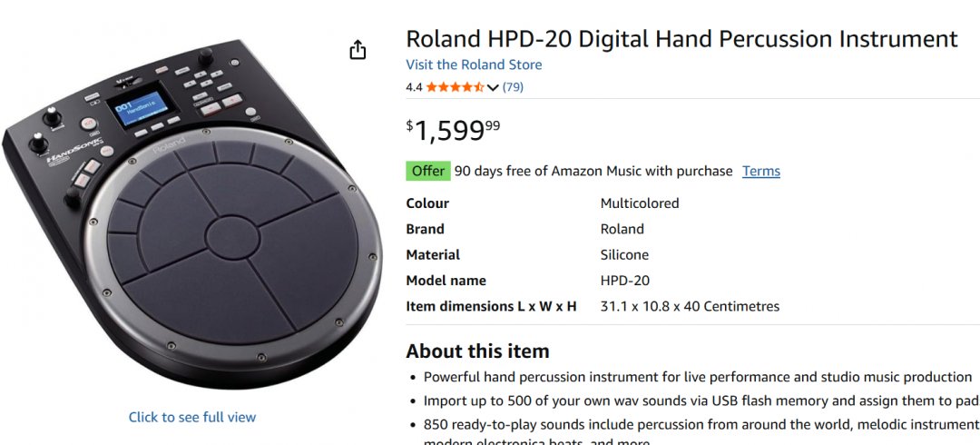Click the 'About this item' heading
Screen dimensions: 980x445
tap(477, 351)
